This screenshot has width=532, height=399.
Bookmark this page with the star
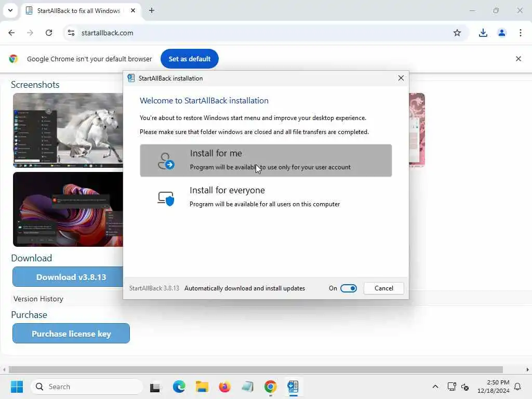click(x=457, y=33)
